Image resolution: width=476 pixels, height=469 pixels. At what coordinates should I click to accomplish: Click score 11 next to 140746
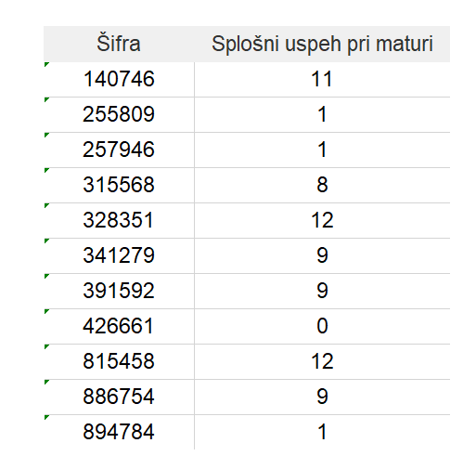point(322,79)
